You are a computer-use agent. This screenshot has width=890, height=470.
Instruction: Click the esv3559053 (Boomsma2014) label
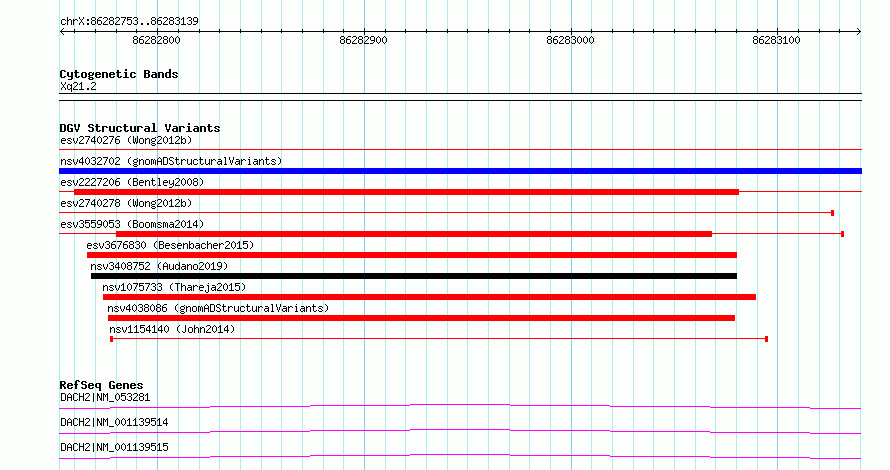(132, 224)
